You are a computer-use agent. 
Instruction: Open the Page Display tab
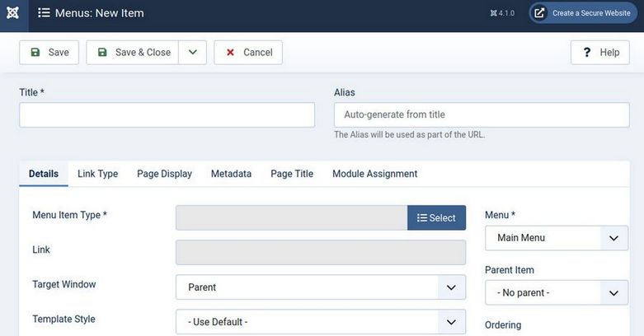click(164, 174)
